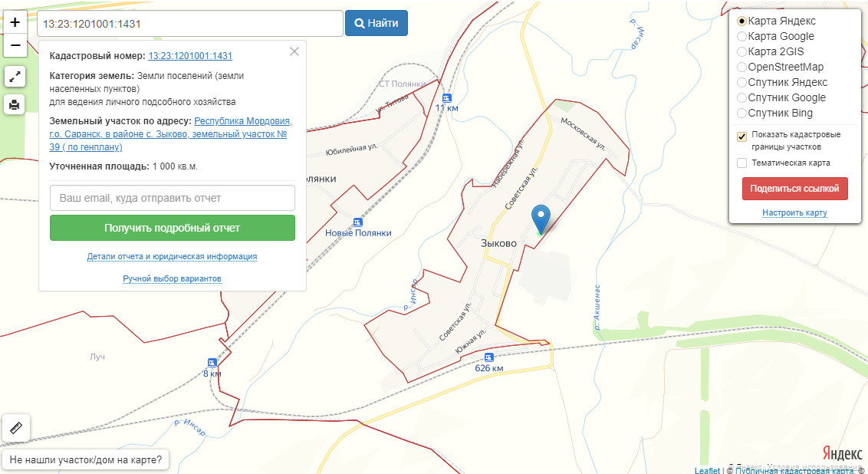Viewport: 868px width, 474px height.
Task: Click the Зыково village label
Action: pos(498,244)
